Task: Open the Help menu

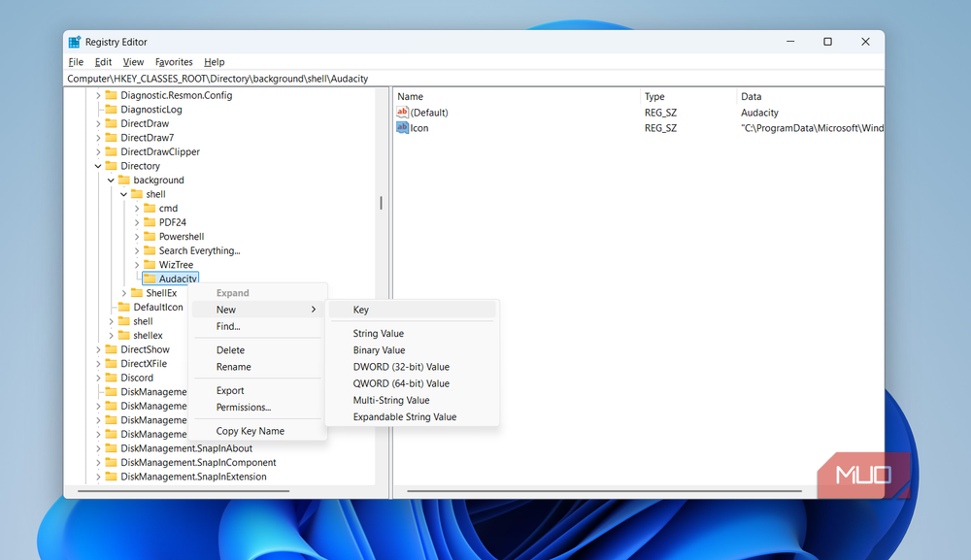Action: tap(215, 62)
